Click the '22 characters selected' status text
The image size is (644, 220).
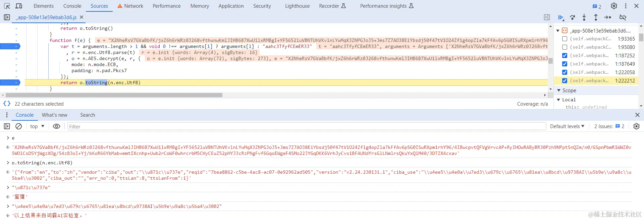39,104
